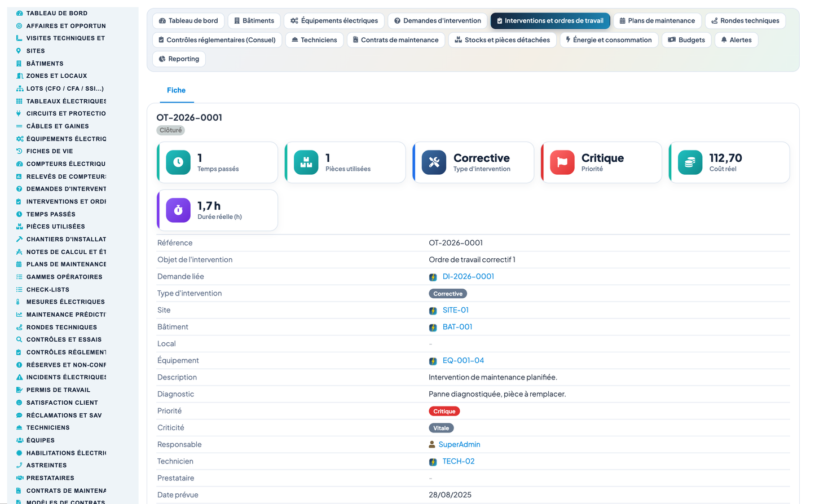The width and height of the screenshot is (815, 504).
Task: Click the coins icon on Coût réel card
Action: pyautogui.click(x=690, y=162)
